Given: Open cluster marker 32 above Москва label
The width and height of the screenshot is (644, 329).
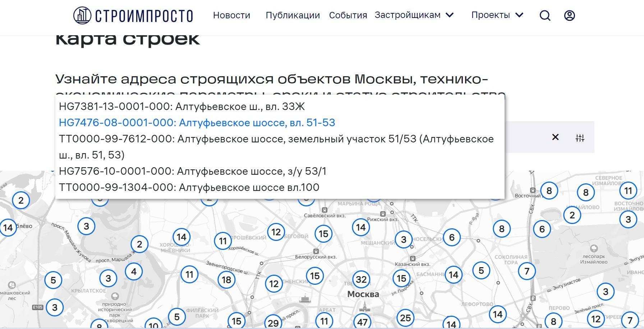Looking at the screenshot, I should [361, 279].
